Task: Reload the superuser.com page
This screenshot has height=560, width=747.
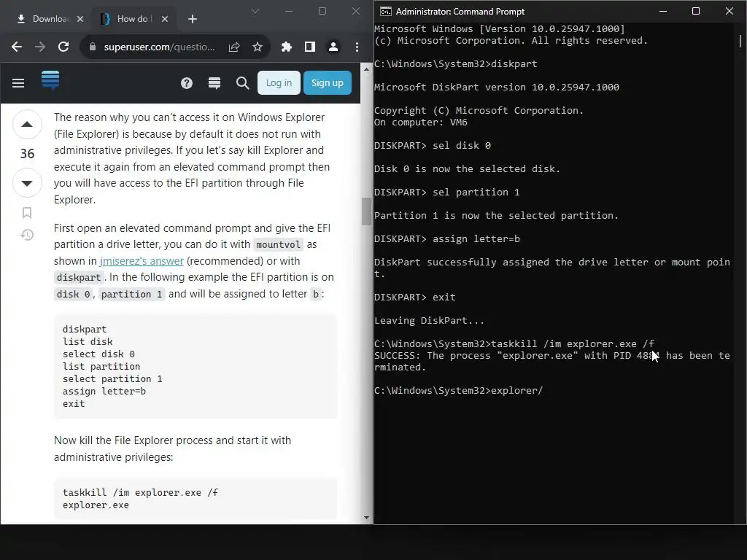Action: coord(63,47)
